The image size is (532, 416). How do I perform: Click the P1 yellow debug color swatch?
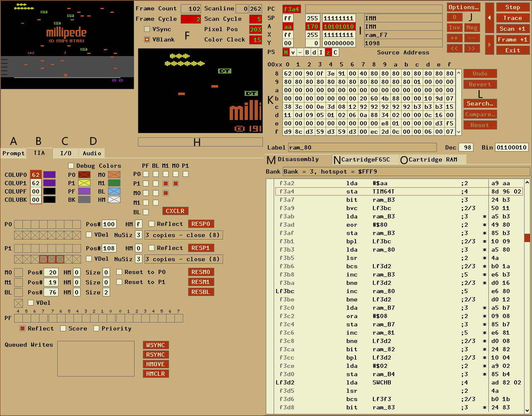[x=84, y=183]
